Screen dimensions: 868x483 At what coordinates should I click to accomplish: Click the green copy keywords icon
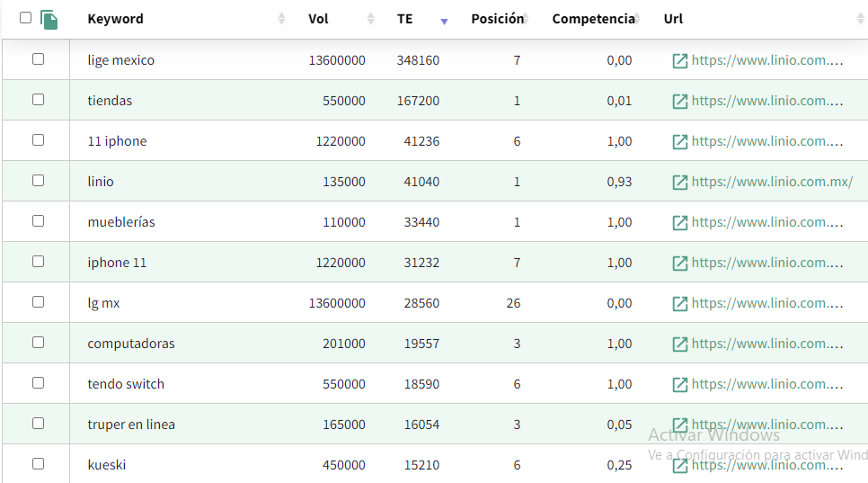[x=49, y=20]
